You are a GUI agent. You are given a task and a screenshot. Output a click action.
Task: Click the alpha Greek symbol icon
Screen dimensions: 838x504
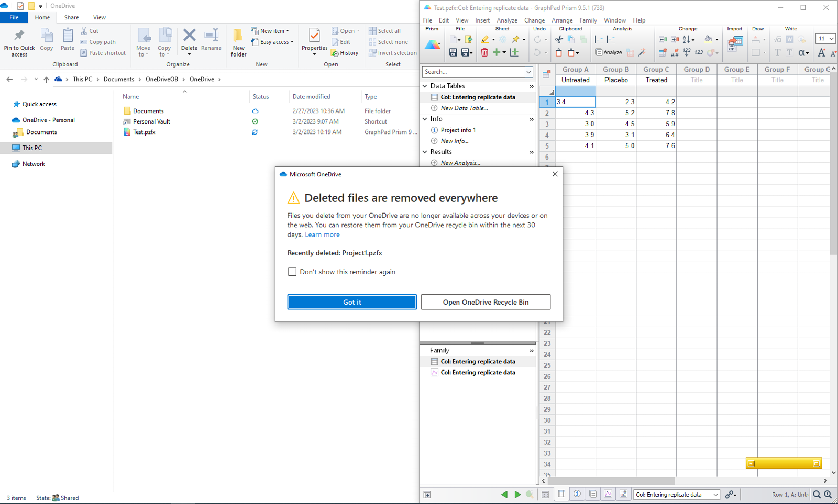pos(803,52)
